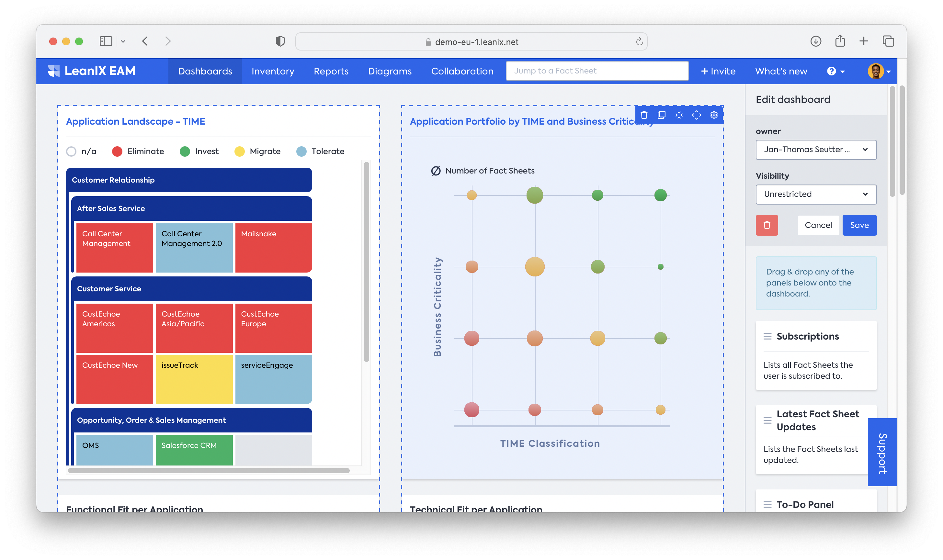The height and width of the screenshot is (560, 943).
Task: Cancel editing the dashboard
Action: pyautogui.click(x=818, y=225)
